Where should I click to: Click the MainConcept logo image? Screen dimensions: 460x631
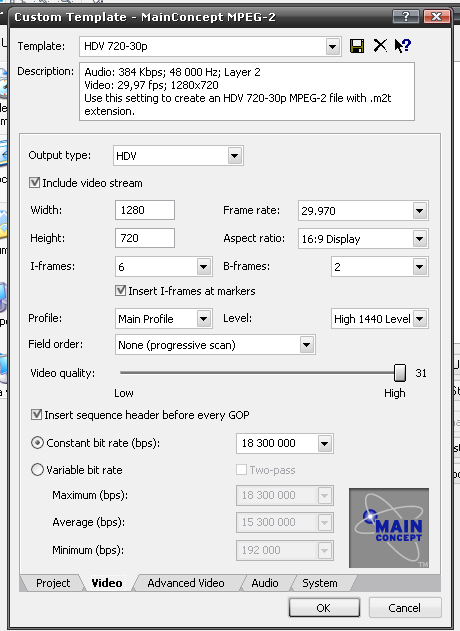[x=389, y=528]
